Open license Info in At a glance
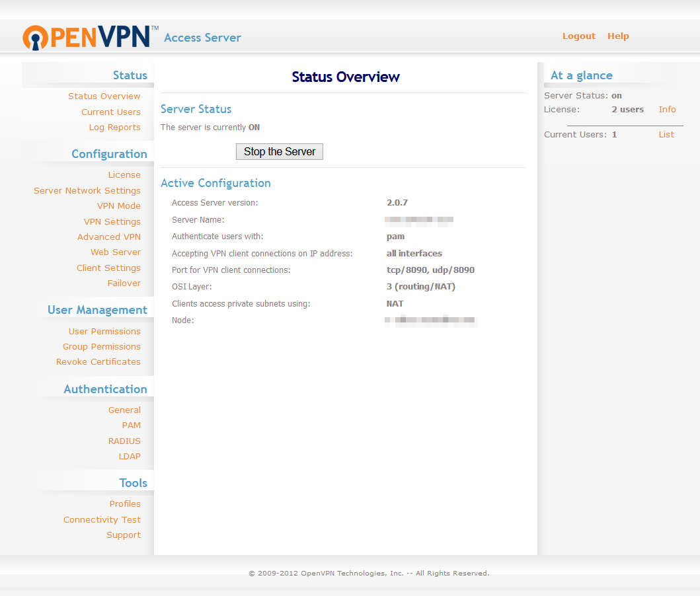Viewport: 700px width, 596px height. coord(667,109)
